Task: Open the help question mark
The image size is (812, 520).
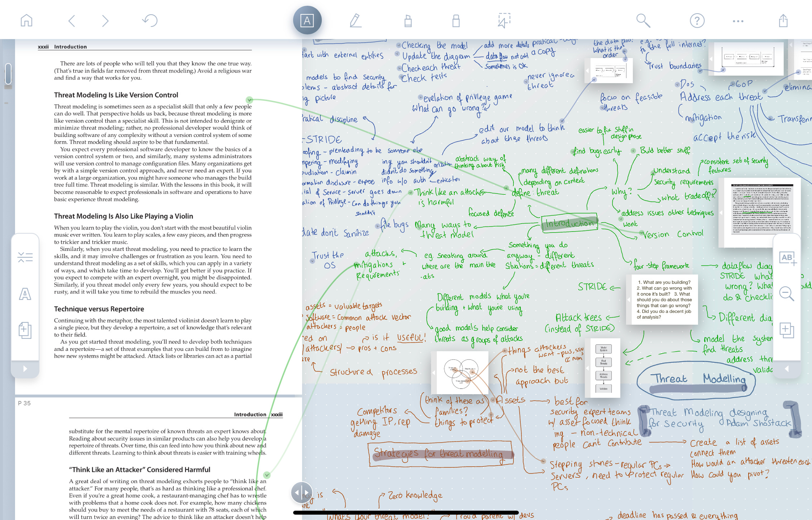Action: pos(697,21)
